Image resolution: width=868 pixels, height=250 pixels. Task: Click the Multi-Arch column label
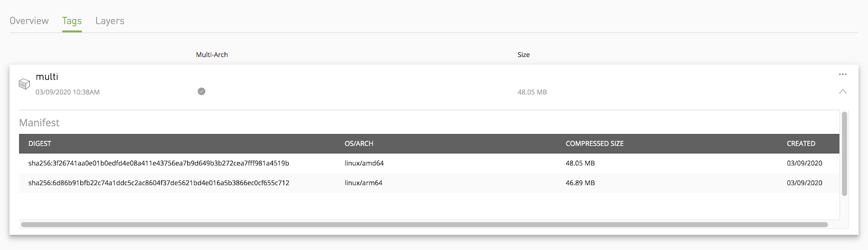tap(212, 55)
